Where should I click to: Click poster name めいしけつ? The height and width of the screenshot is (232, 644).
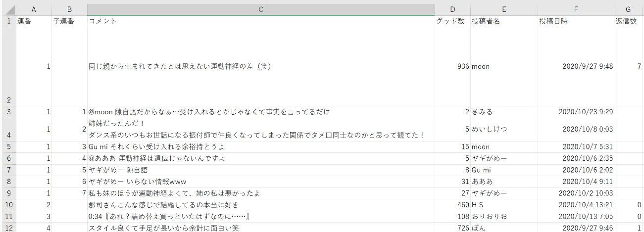click(x=504, y=129)
